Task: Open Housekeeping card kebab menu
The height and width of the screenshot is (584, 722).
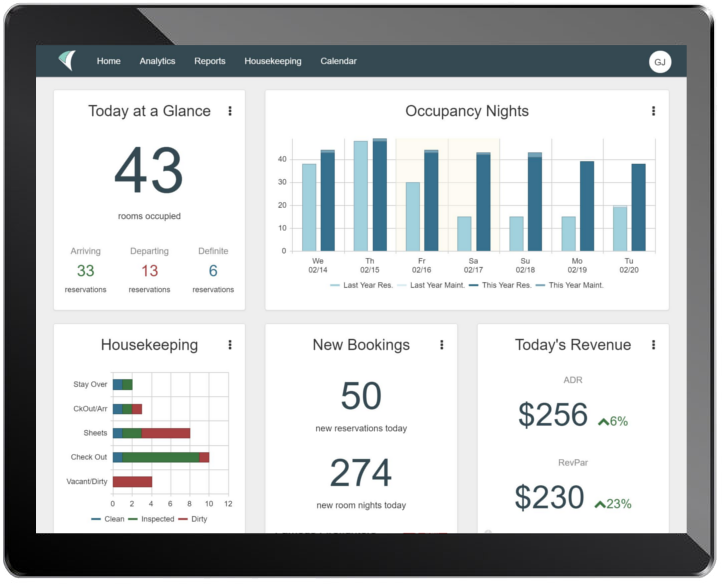Action: (230, 345)
